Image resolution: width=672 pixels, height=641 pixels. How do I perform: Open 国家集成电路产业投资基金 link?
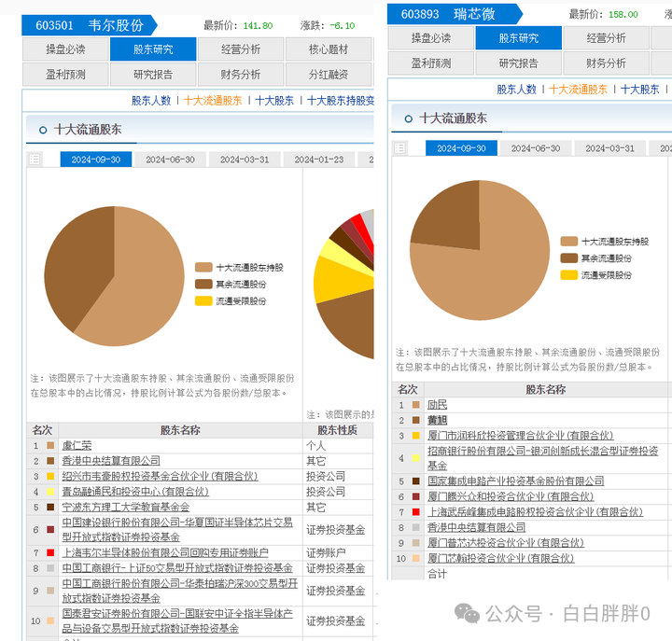[x=515, y=481]
